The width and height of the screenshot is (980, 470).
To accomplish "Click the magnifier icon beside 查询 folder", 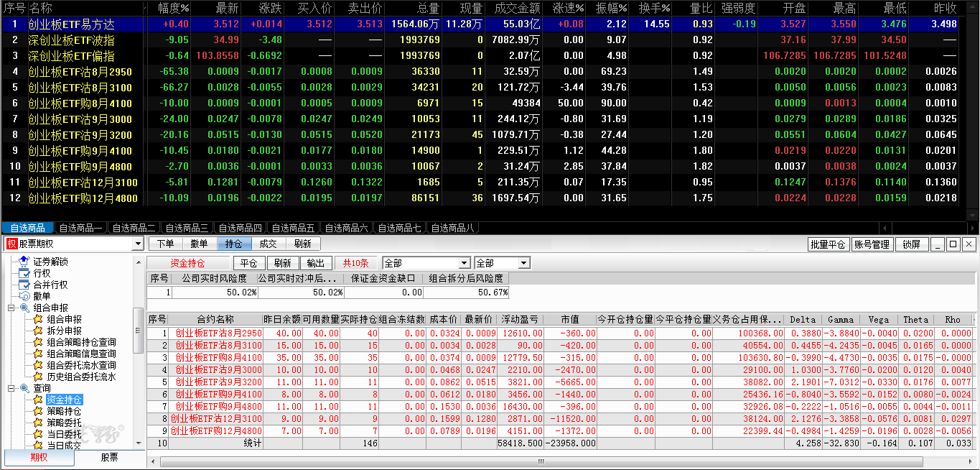I will pyautogui.click(x=24, y=388).
